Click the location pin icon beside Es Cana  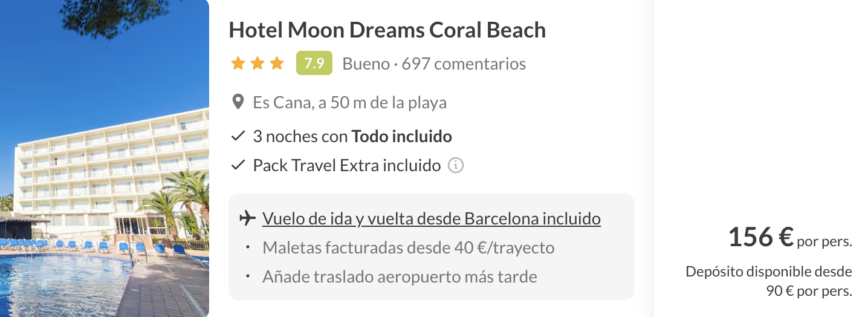coord(238,102)
